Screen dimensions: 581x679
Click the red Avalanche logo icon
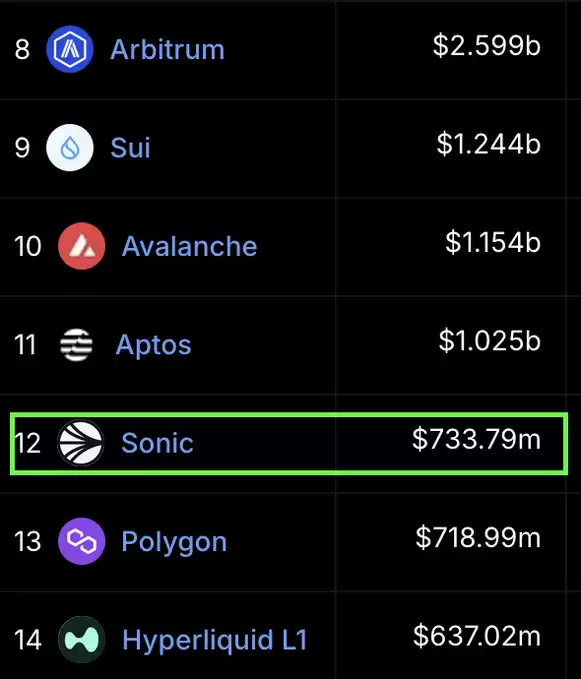81,246
